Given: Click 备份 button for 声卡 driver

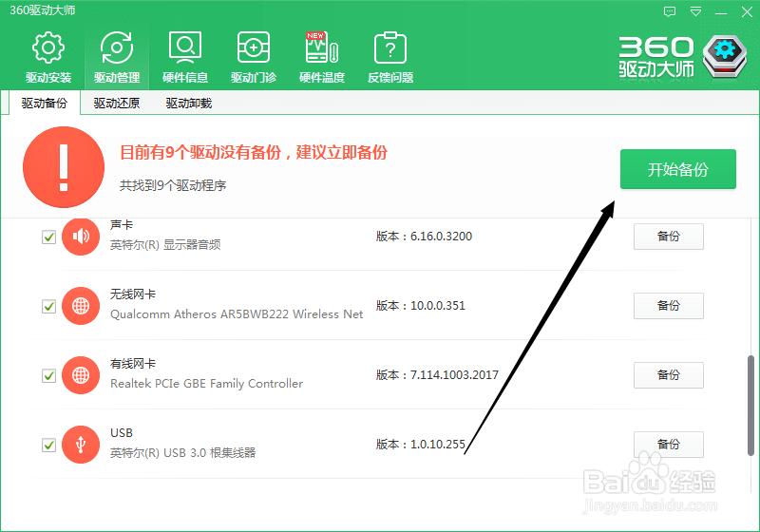Looking at the screenshot, I should [x=669, y=237].
